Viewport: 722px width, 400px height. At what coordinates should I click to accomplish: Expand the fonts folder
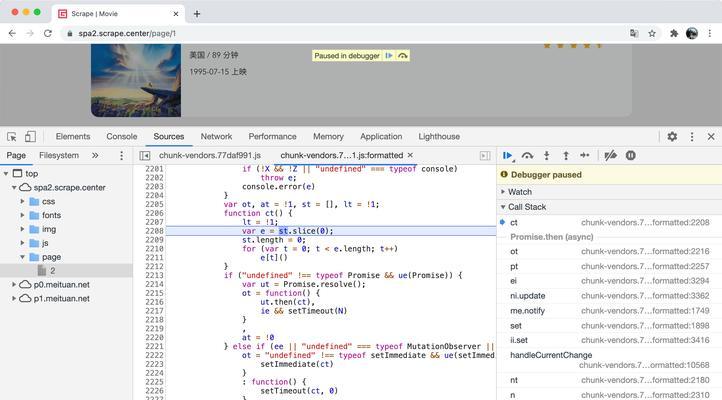coord(22,215)
